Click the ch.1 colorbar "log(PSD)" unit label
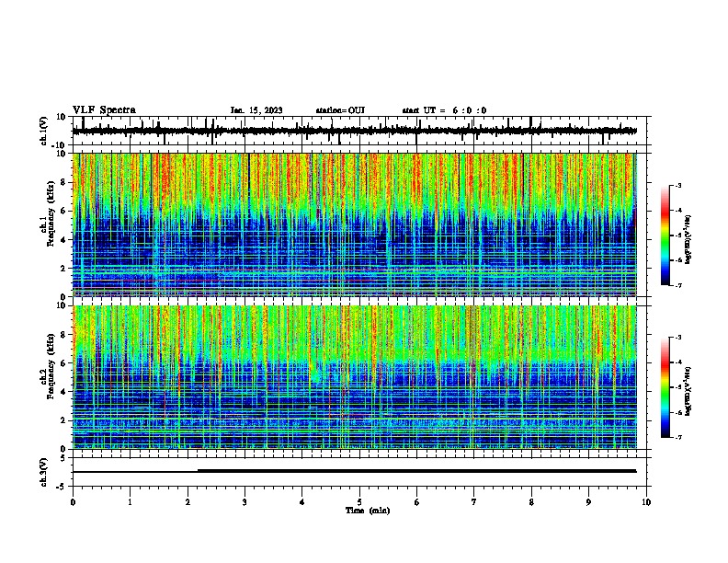Screen dimensions: 728x563 click(688, 240)
